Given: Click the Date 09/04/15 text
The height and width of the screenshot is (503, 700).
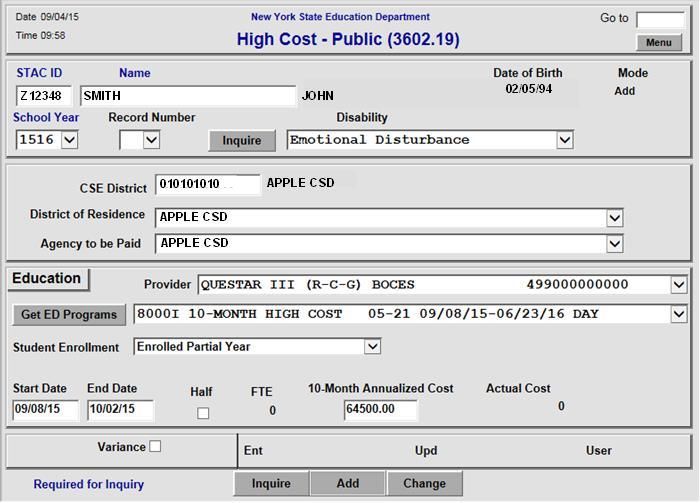Looking at the screenshot, I should (47, 17).
